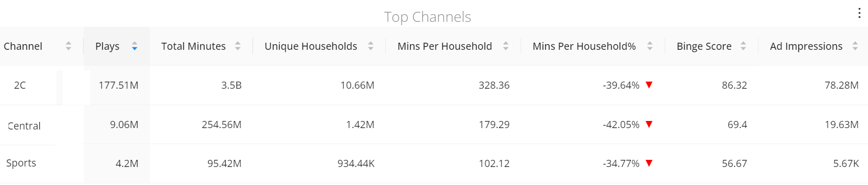This screenshot has width=868, height=185.
Task: Sort by Unique Households arrows
Action: coord(371,46)
